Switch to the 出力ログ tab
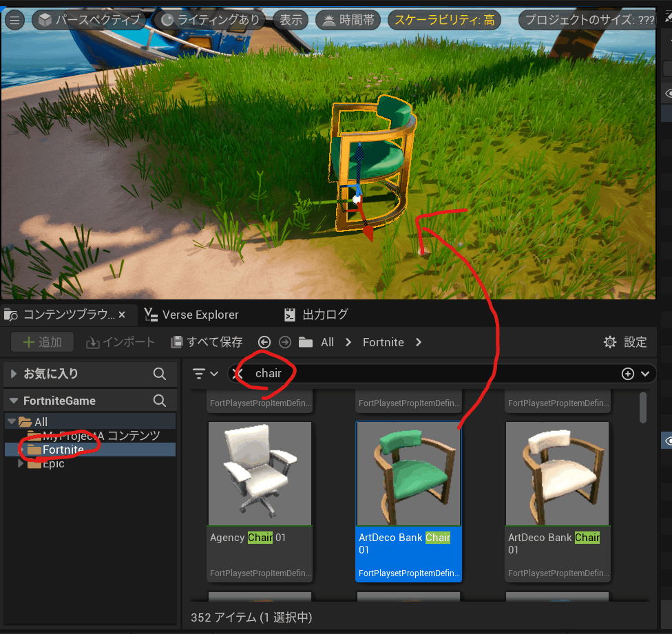This screenshot has width=672, height=634. click(316, 315)
